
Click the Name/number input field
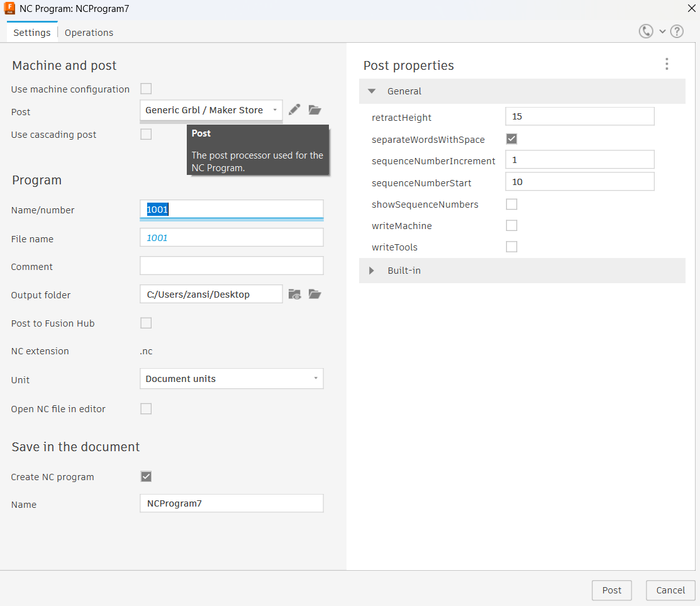pyautogui.click(x=231, y=210)
